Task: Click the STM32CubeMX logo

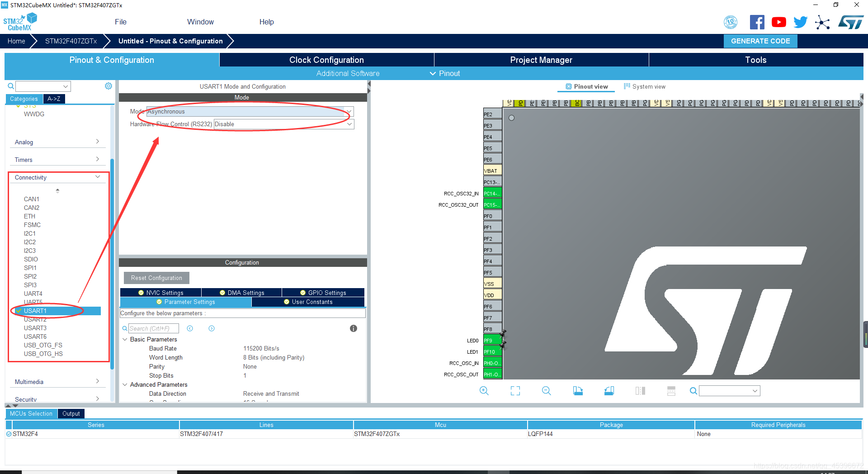Action: click(20, 22)
